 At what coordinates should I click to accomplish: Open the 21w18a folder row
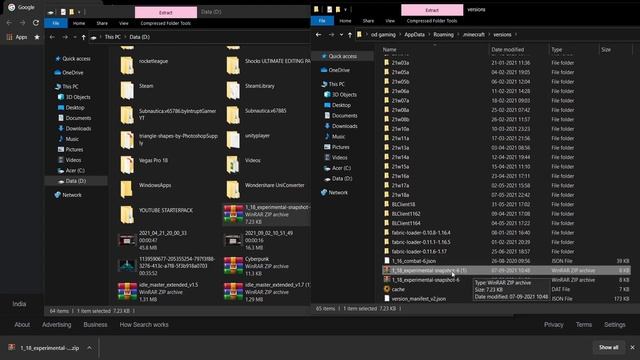[506, 195]
